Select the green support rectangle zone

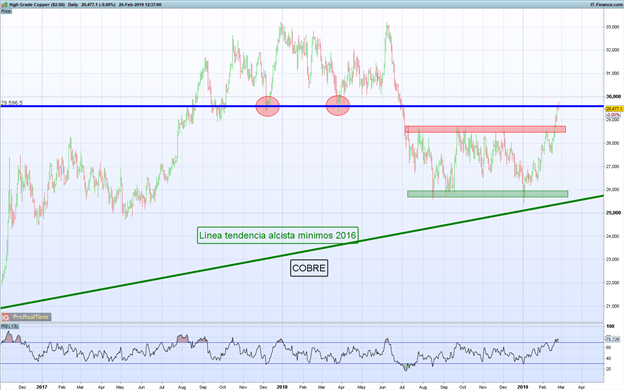tap(488, 194)
